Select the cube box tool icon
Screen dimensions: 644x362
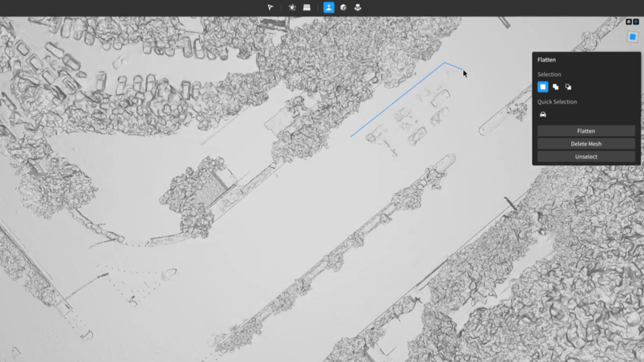coord(344,7)
